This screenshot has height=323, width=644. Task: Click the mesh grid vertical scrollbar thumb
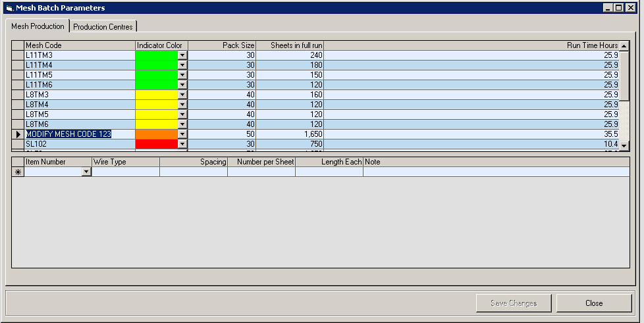624,76
